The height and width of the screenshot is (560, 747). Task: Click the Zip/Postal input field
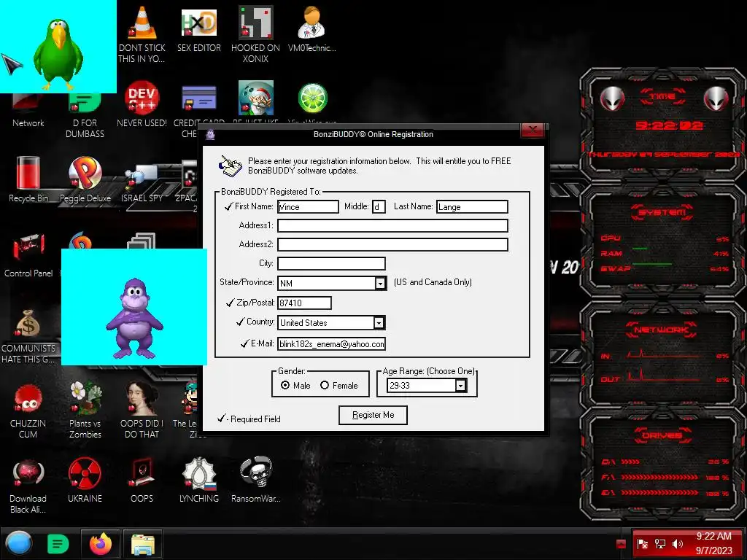coord(304,303)
